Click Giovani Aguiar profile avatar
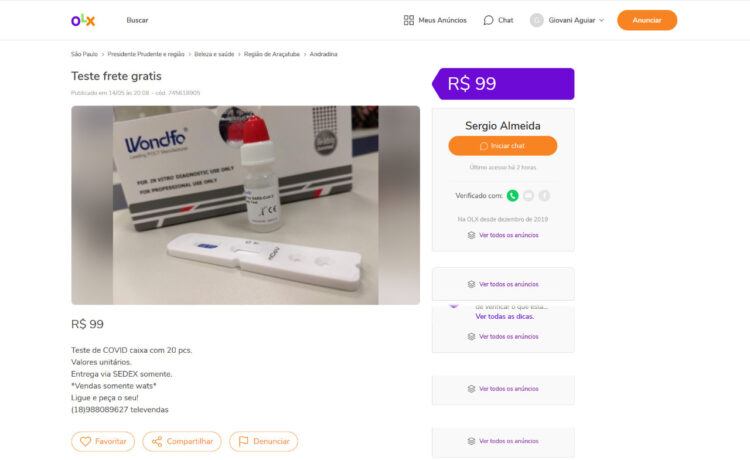The image size is (750, 460). (x=537, y=20)
